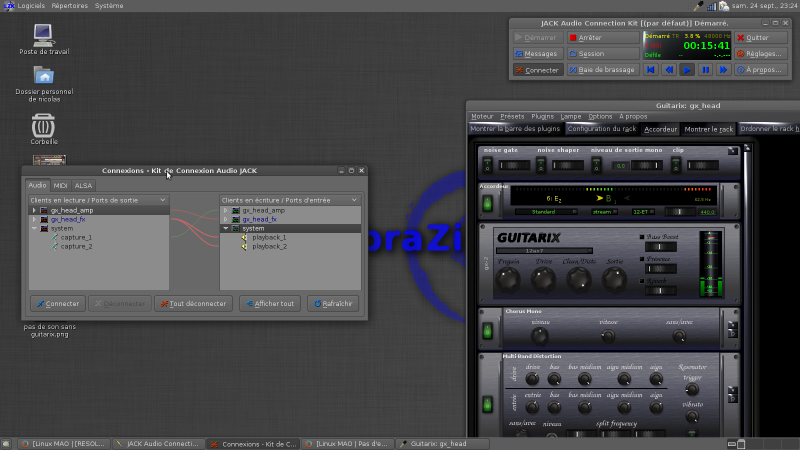
Task: Adjust Resonator vibrato knob
Action: pyautogui.click(x=692, y=417)
